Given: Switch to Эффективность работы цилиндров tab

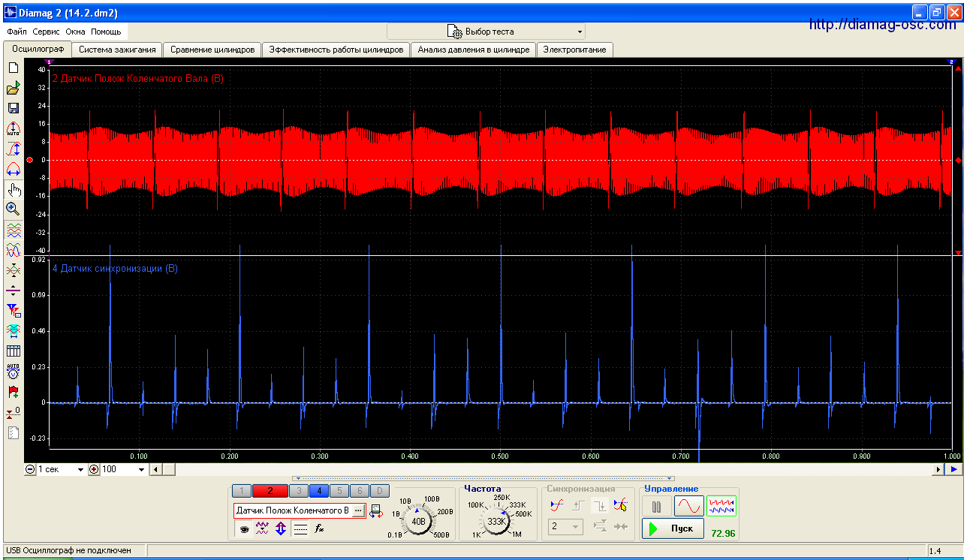Looking at the screenshot, I should [x=336, y=50].
